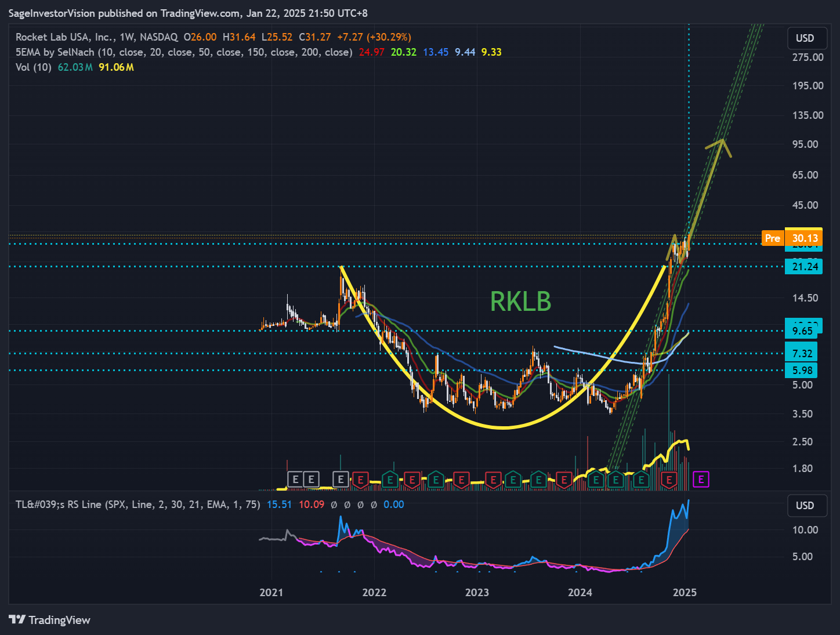Viewport: 840px width, 635px height.
Task: Click the H31.64 high value
Action: click(239, 37)
